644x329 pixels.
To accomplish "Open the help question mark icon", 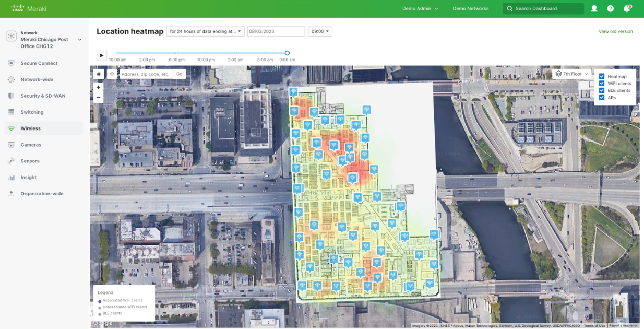I will coord(610,8).
